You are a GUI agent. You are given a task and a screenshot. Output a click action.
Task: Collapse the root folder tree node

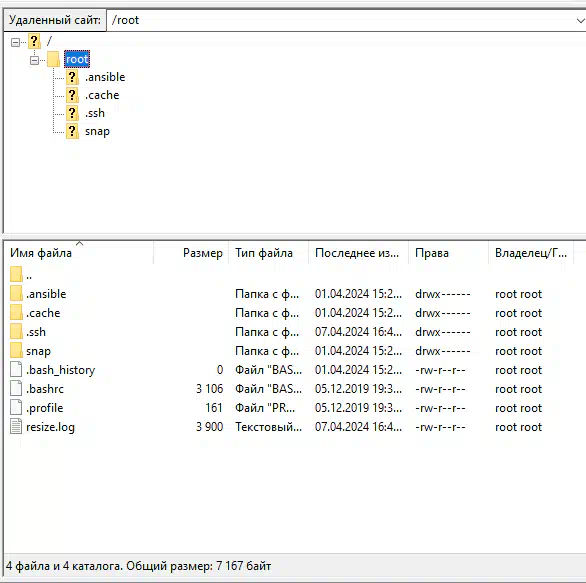[34, 60]
